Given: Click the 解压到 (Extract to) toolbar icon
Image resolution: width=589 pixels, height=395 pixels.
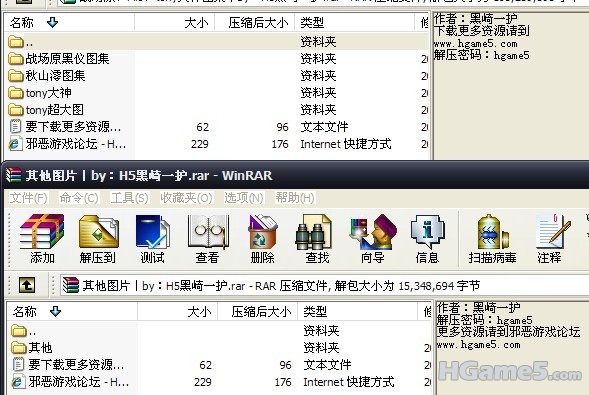Looking at the screenshot, I should point(98,238).
